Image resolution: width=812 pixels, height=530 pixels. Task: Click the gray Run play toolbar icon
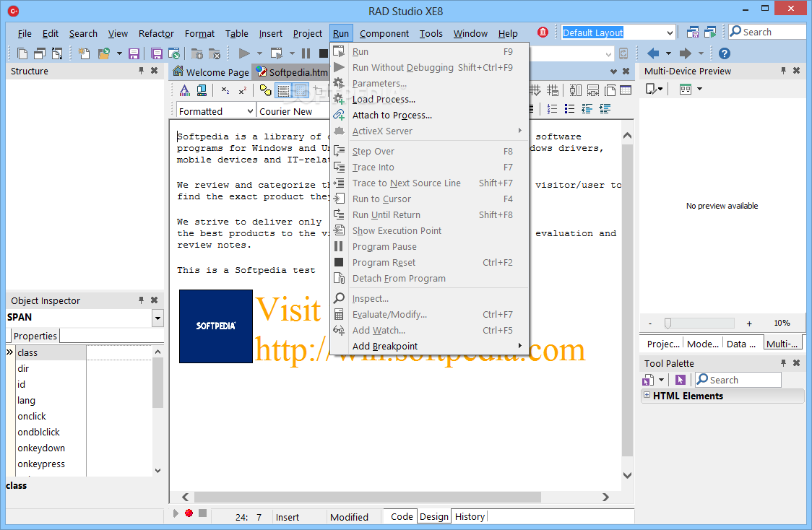pyautogui.click(x=244, y=53)
